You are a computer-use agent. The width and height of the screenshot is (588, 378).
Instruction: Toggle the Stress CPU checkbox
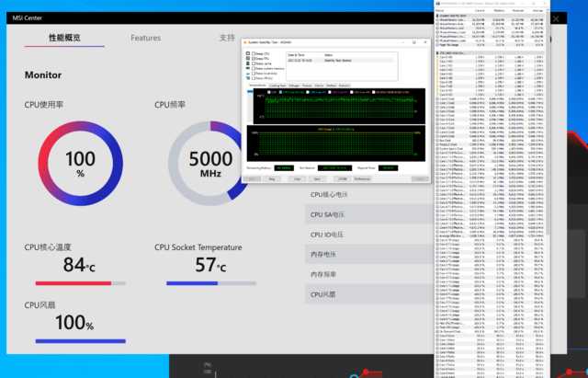[x=254, y=53]
